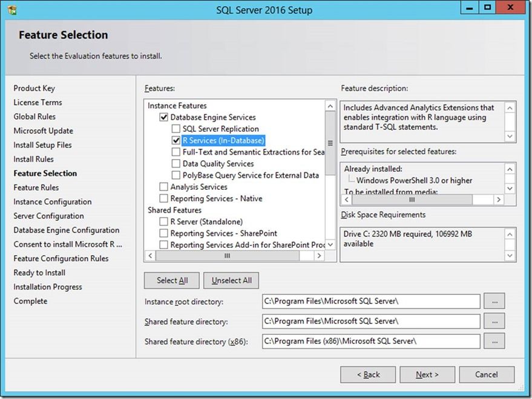The height and width of the screenshot is (399, 532).
Task: Browse for Instance root directory
Action: (494, 302)
